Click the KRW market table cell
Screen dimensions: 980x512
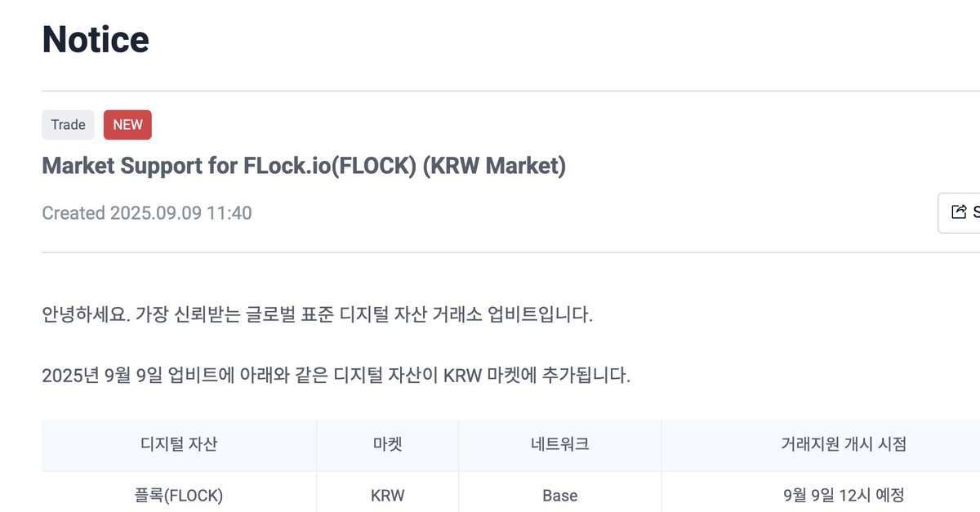[x=387, y=495]
